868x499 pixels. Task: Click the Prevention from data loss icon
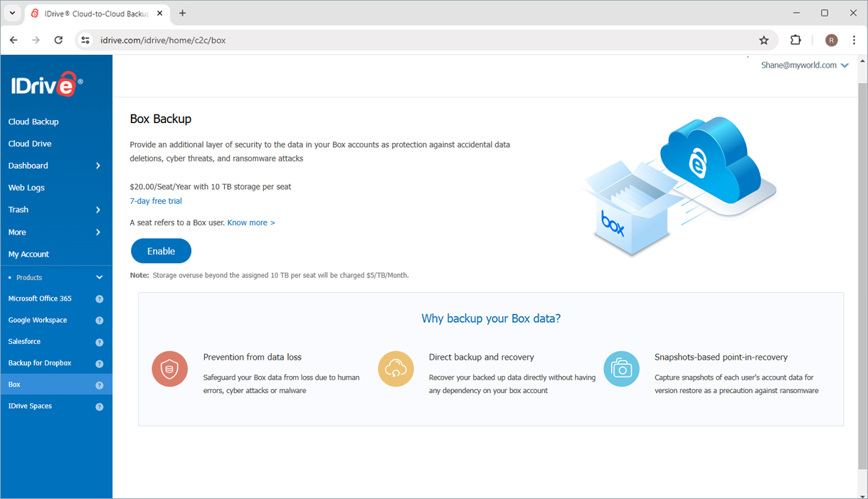coord(169,369)
